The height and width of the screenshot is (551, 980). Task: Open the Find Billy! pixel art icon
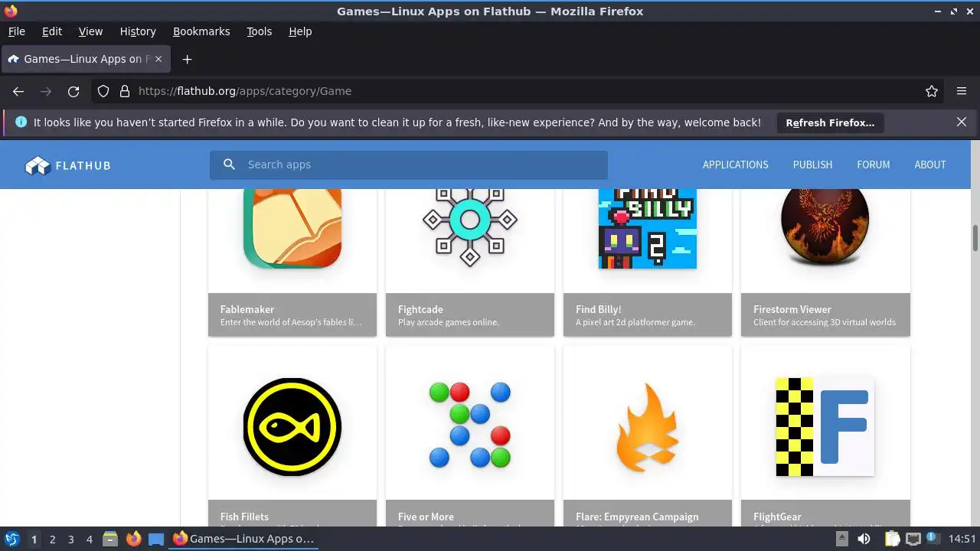(x=648, y=228)
